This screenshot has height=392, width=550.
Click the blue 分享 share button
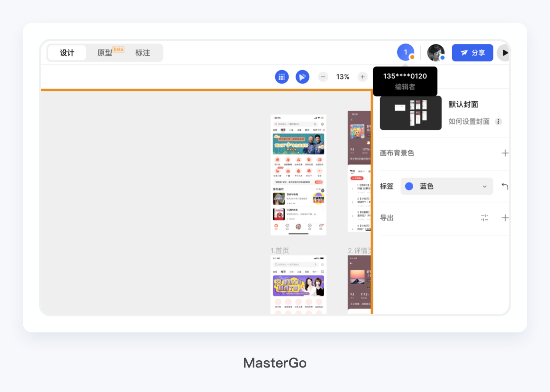[472, 53]
